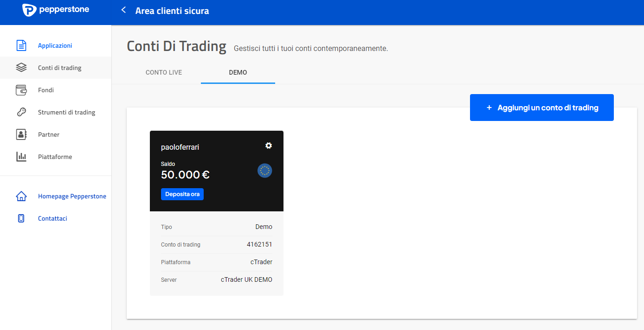
Task: Click the Gestisci tutti i tuoi conti subtitle
Action: tap(311, 48)
